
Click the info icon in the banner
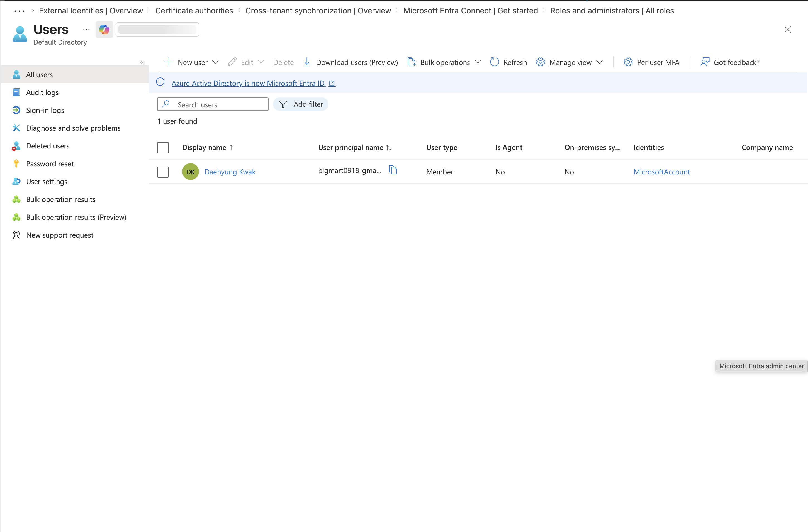click(160, 82)
